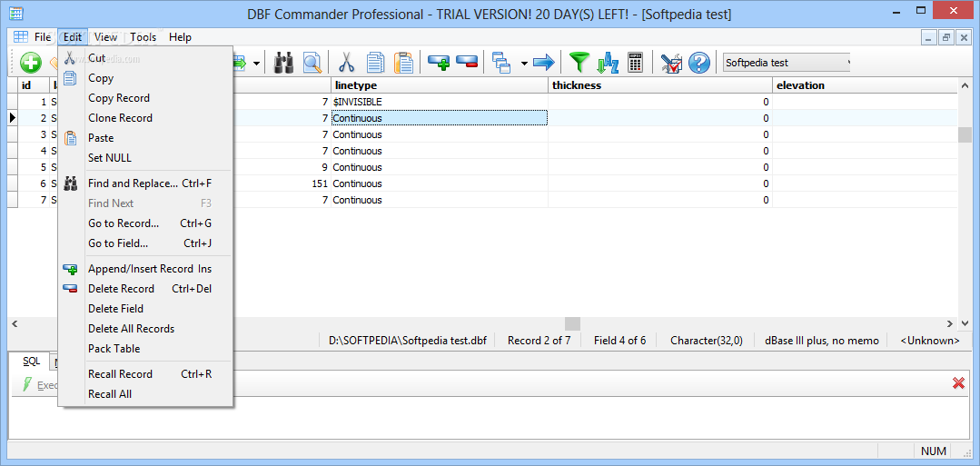Image resolution: width=980 pixels, height=466 pixels.
Task: Click the scissors Cut toolbar icon
Action: click(346, 63)
